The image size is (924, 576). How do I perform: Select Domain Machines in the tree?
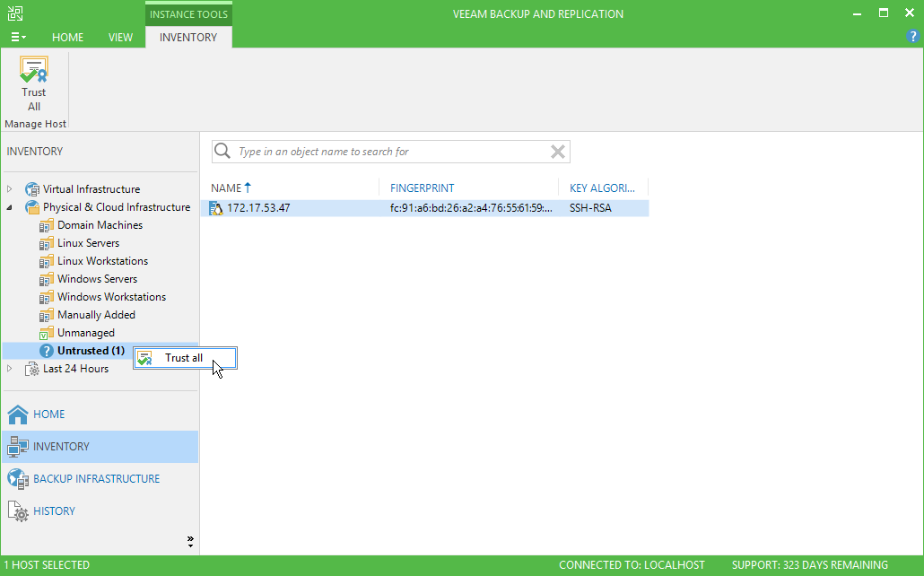pos(100,225)
